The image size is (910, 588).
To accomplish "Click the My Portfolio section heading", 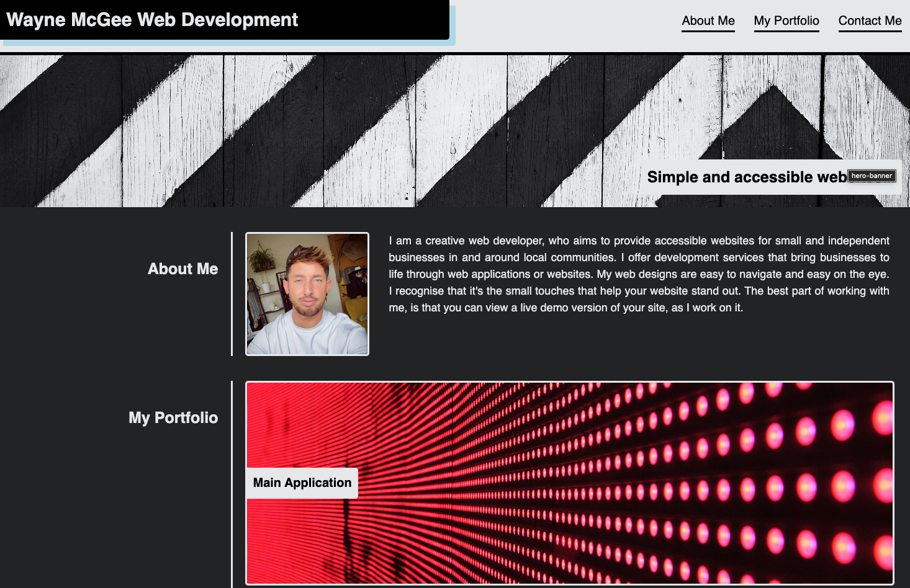I will coord(173,417).
